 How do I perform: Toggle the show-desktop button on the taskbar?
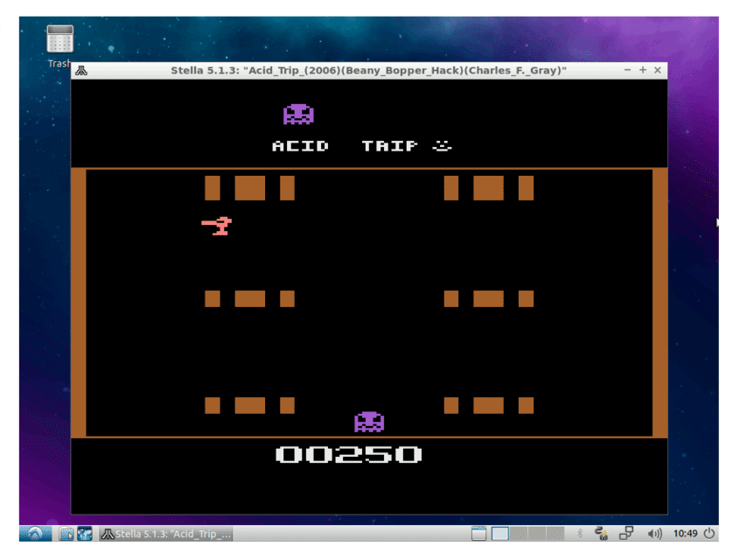pyautogui.click(x=478, y=534)
